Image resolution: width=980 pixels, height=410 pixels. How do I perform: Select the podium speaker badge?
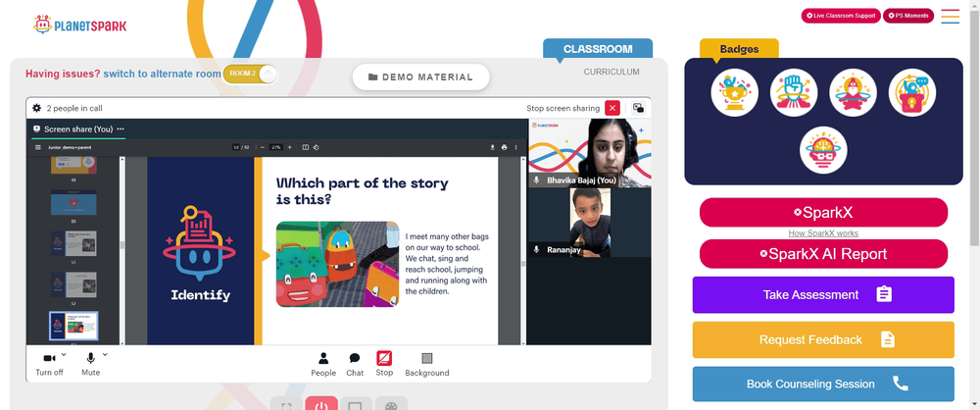click(x=912, y=92)
